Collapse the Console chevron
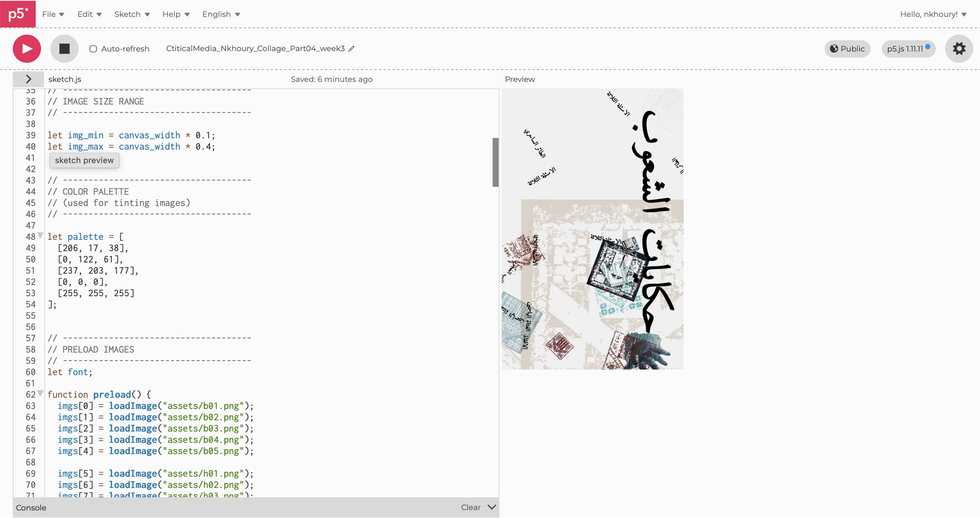This screenshot has width=980, height=518. tap(492, 507)
